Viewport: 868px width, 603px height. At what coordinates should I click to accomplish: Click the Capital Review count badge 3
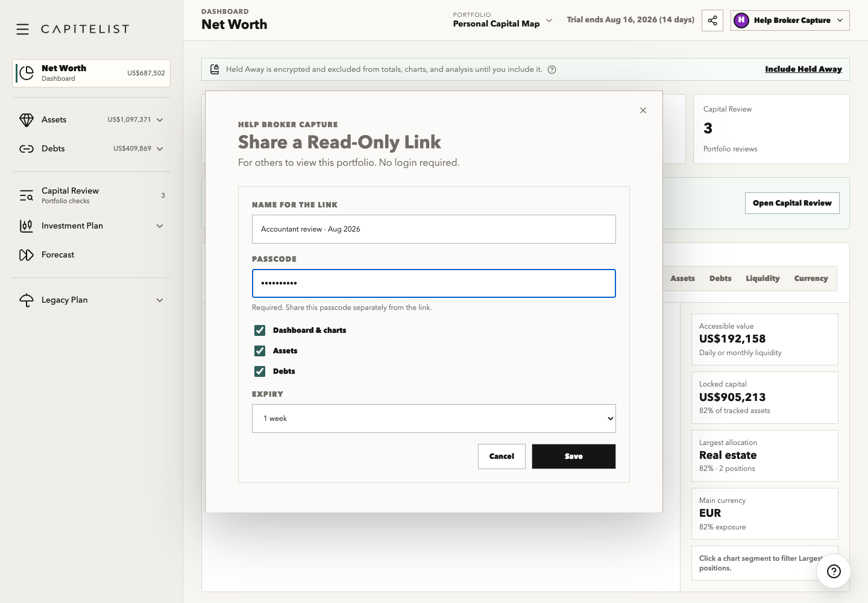(163, 195)
